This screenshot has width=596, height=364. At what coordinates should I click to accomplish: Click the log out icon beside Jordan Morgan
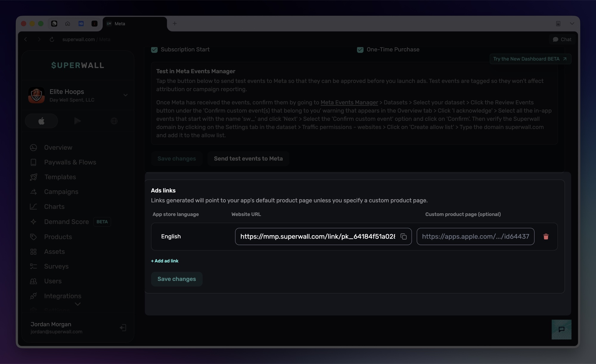[x=123, y=328]
